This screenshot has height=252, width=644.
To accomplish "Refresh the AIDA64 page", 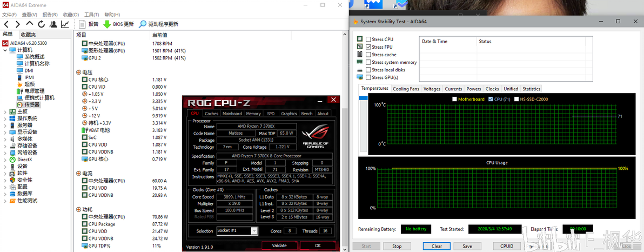I will (x=41, y=24).
